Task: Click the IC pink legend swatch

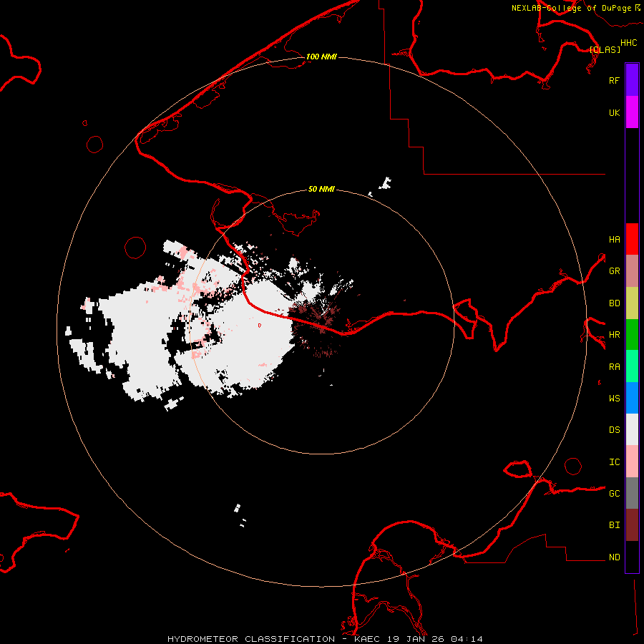Action: point(632,462)
